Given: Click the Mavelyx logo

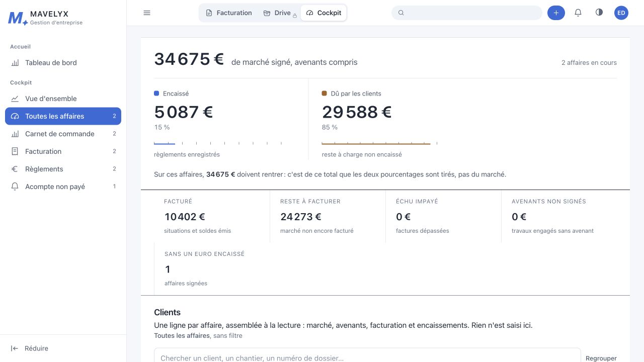Looking at the screenshot, I should coord(45,18).
